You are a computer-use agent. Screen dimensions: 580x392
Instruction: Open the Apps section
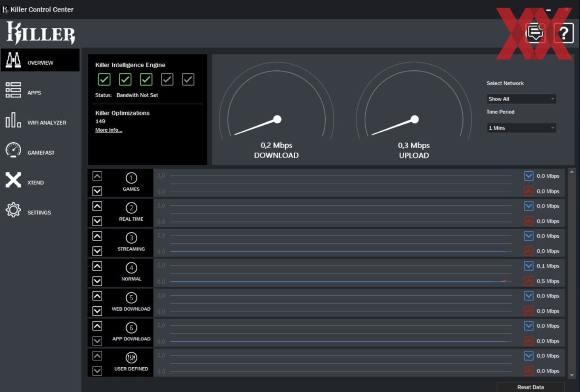click(40, 90)
